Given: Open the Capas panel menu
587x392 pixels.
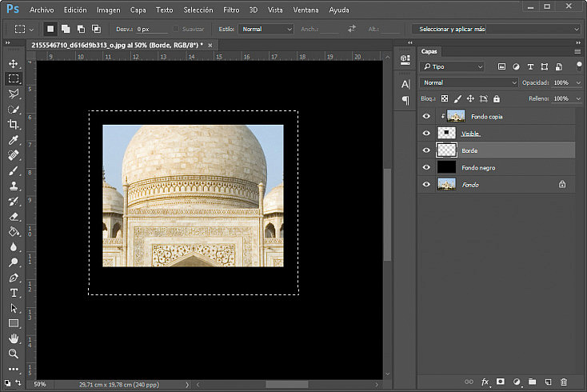Looking at the screenshot, I should (x=577, y=51).
